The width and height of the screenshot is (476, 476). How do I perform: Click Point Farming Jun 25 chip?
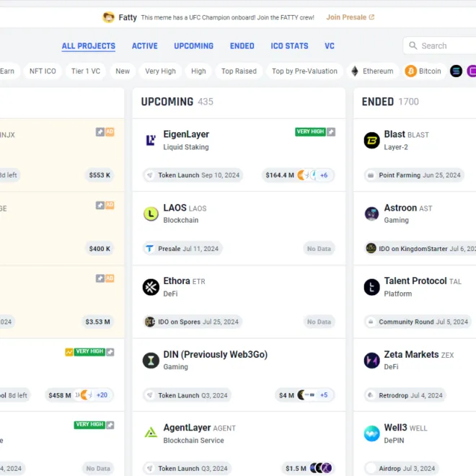(x=414, y=175)
